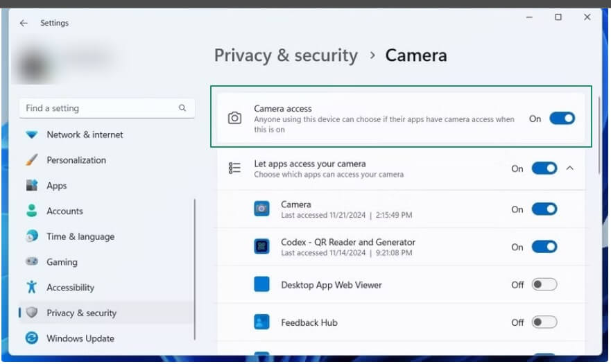
Task: Click the Gaming controller icon
Action: click(x=32, y=261)
